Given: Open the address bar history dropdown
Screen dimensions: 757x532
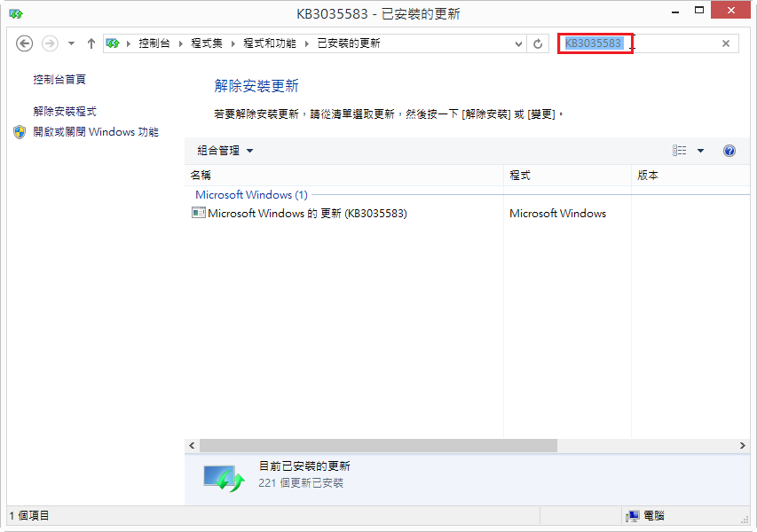Looking at the screenshot, I should coord(518,44).
